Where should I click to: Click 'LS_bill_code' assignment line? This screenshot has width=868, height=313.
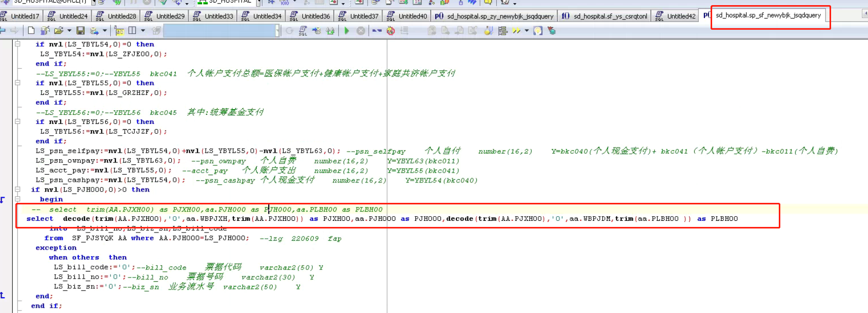(94, 267)
